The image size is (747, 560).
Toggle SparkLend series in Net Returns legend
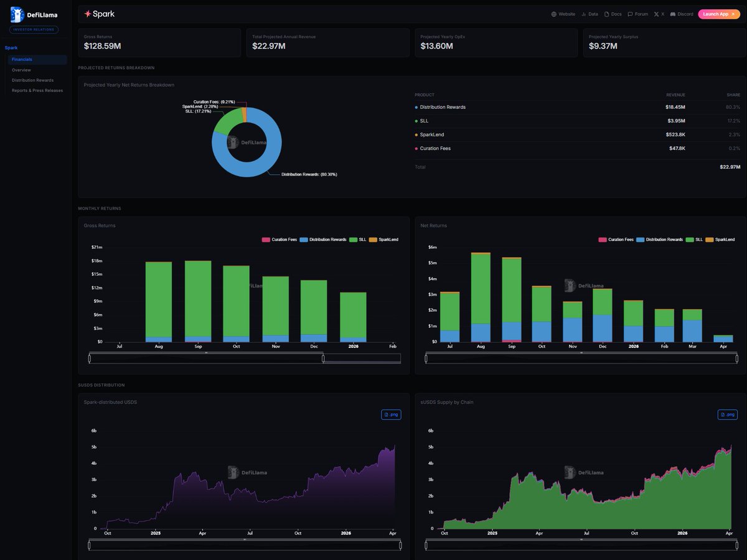click(x=709, y=240)
